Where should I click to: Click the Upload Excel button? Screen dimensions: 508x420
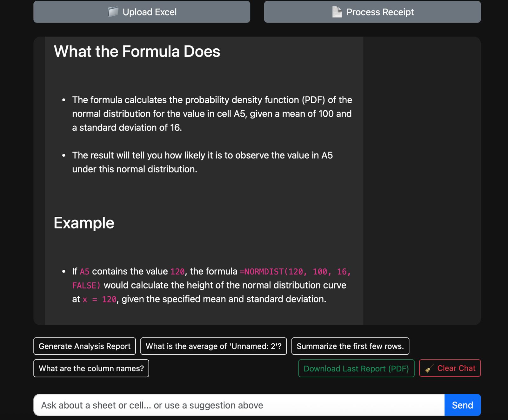[142, 12]
